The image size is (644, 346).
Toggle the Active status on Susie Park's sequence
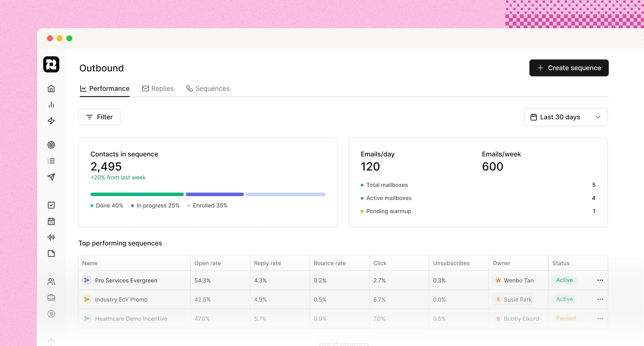564,299
